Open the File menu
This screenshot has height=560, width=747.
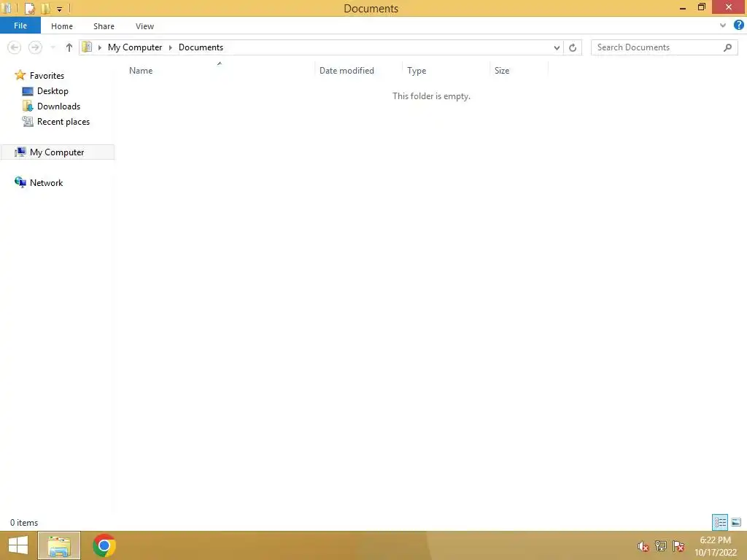(20, 26)
